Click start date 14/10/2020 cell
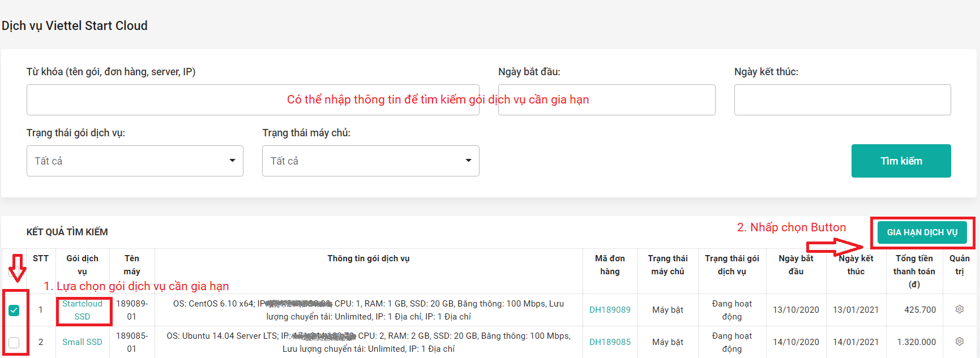This screenshot has height=358, width=980. 796,342
